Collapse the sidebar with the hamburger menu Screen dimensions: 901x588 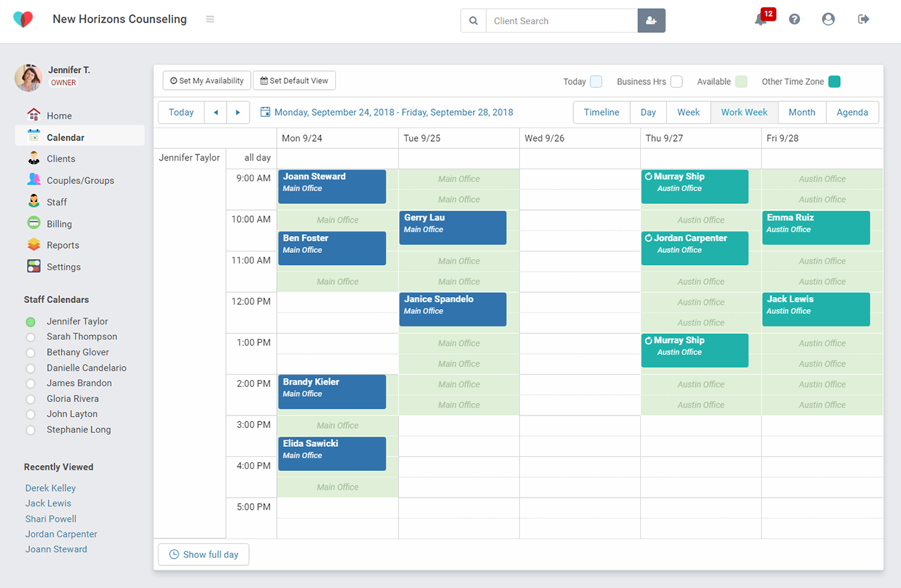pyautogui.click(x=210, y=19)
